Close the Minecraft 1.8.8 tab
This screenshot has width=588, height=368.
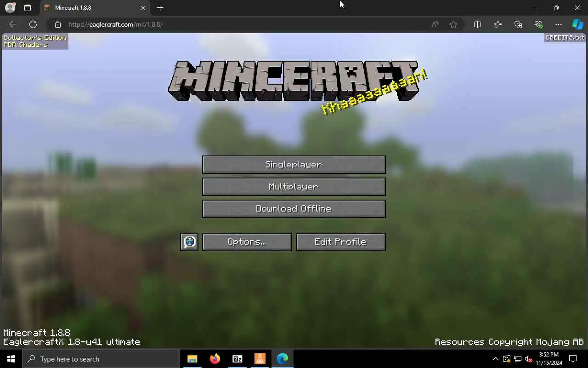click(143, 8)
